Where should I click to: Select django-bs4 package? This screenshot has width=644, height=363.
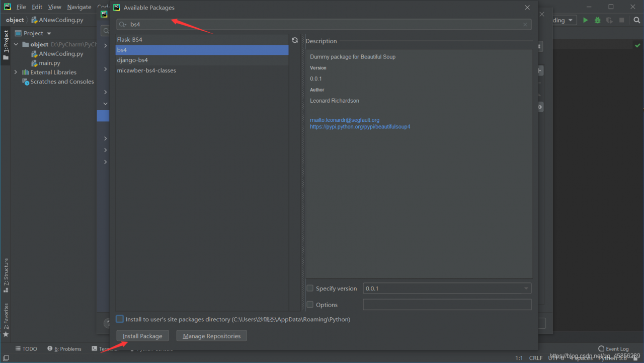coord(202,60)
